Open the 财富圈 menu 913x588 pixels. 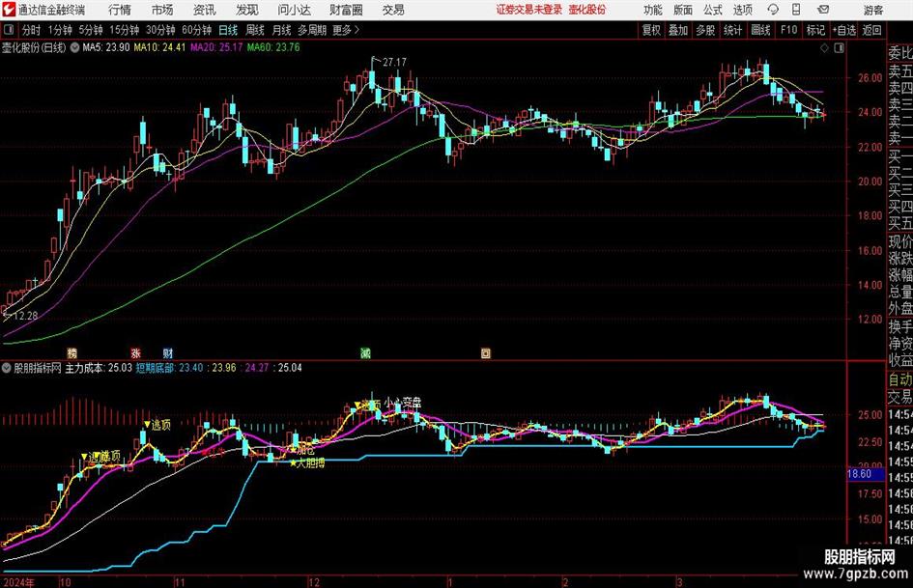[346, 10]
